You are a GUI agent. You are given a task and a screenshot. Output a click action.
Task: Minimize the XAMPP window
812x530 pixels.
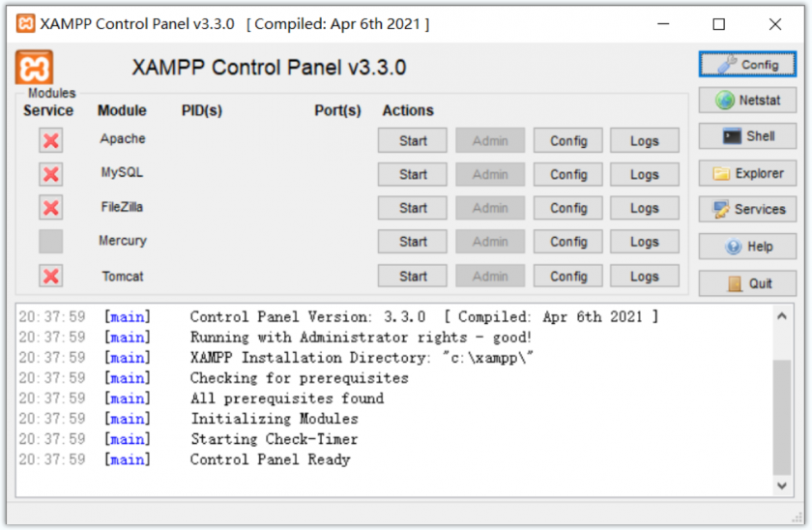[663, 24]
